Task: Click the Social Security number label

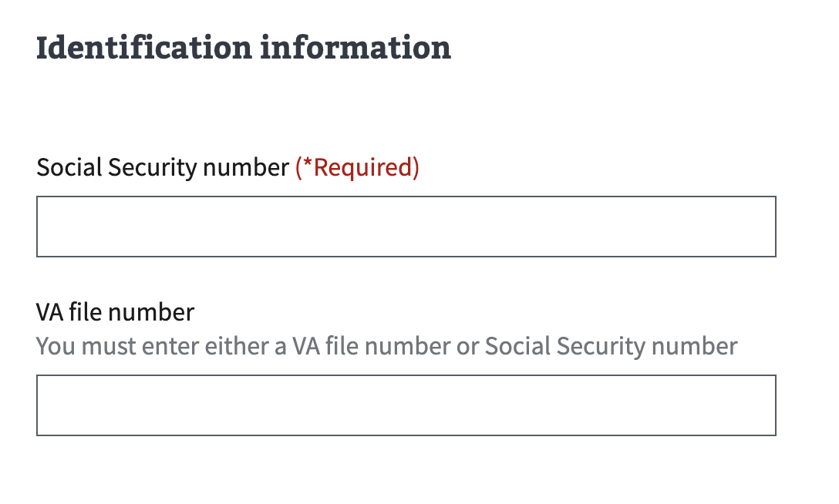Action: (162, 167)
